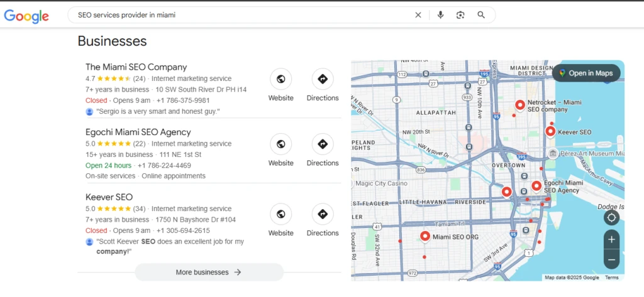Click the (22) review count for Egochi

pos(140,144)
